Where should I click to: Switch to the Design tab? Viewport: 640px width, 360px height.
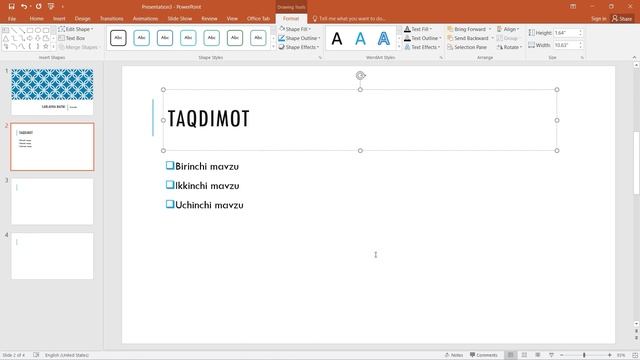(82, 18)
